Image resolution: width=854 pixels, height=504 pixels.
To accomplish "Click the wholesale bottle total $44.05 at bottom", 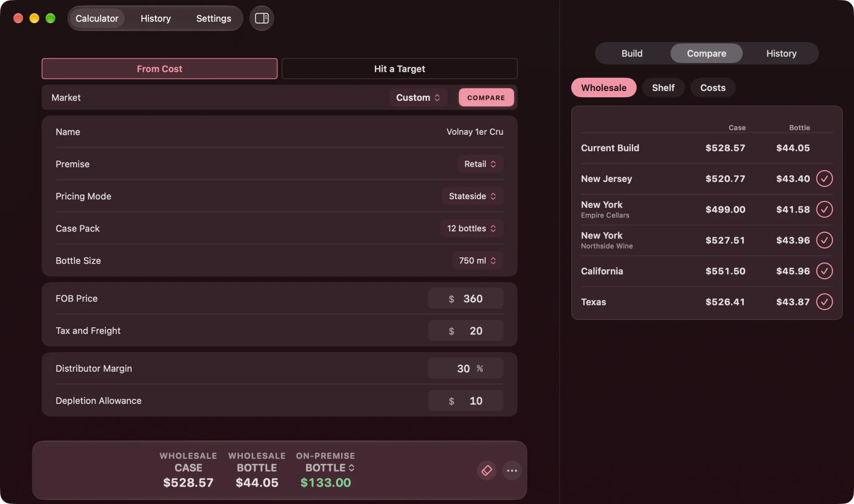I will click(257, 483).
